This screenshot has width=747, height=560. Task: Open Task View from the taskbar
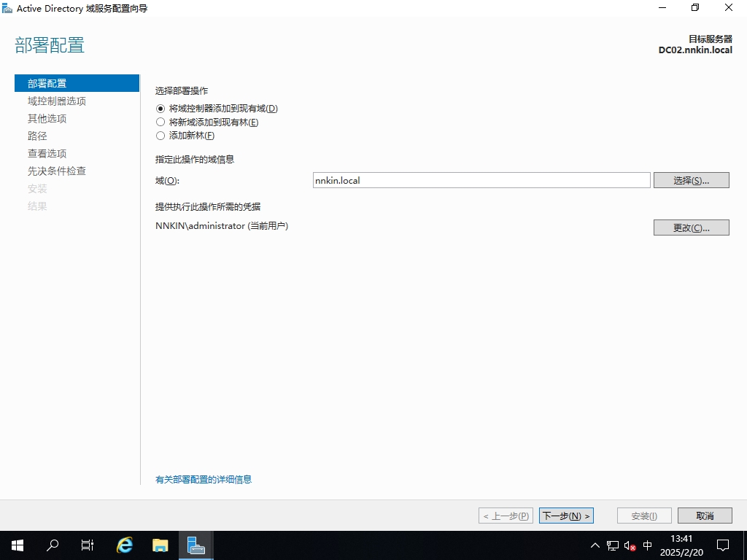pos(88,545)
